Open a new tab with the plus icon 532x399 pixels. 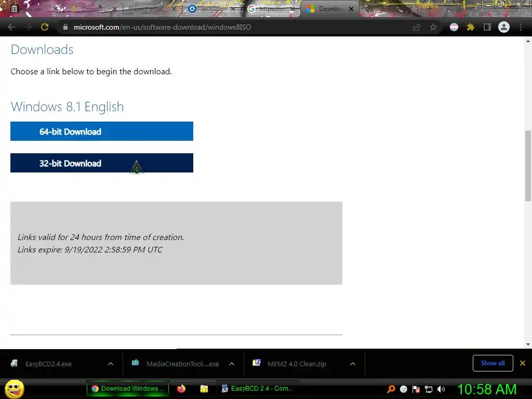click(x=429, y=9)
